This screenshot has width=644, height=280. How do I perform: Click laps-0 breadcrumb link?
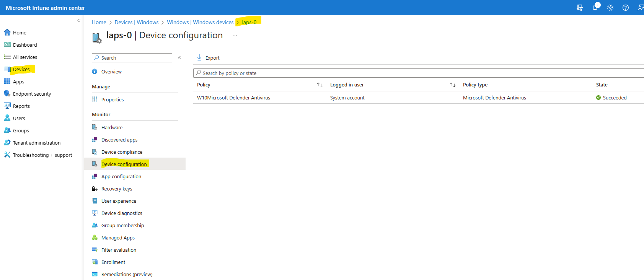249,23
